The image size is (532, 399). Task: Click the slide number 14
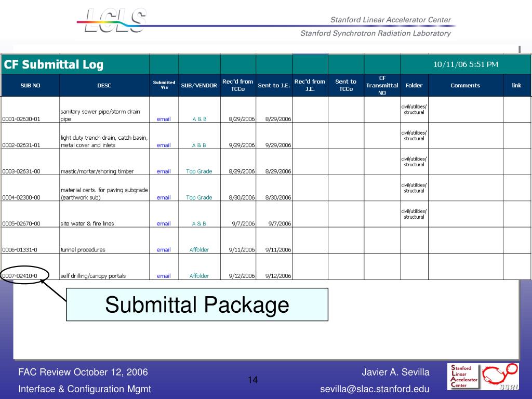pos(253,380)
